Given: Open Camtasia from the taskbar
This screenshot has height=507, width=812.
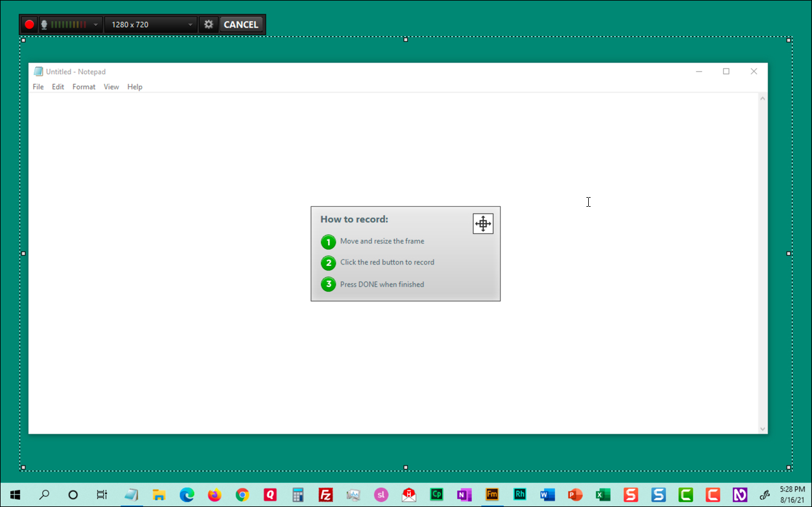Looking at the screenshot, I should tap(685, 495).
